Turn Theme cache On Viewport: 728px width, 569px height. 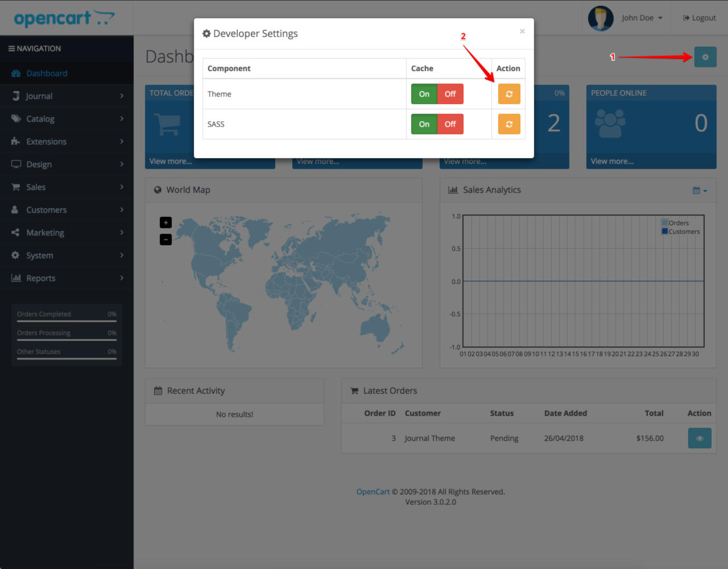(x=424, y=94)
